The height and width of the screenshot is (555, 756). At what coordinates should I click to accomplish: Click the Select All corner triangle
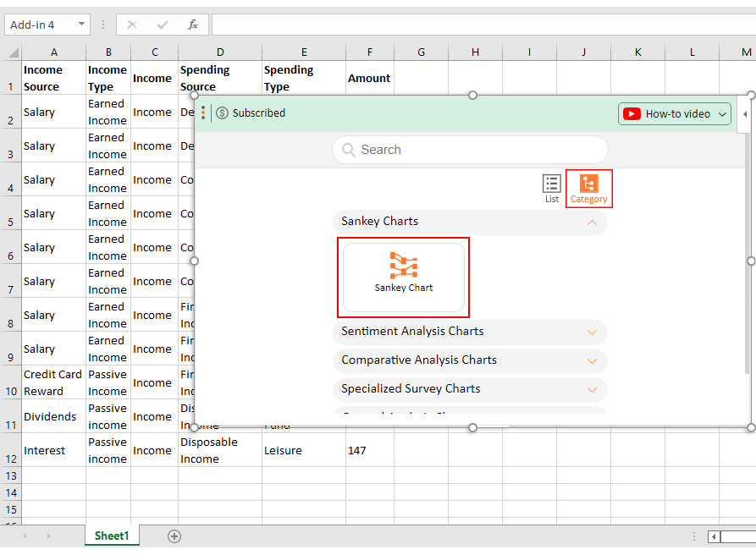click(x=13, y=52)
